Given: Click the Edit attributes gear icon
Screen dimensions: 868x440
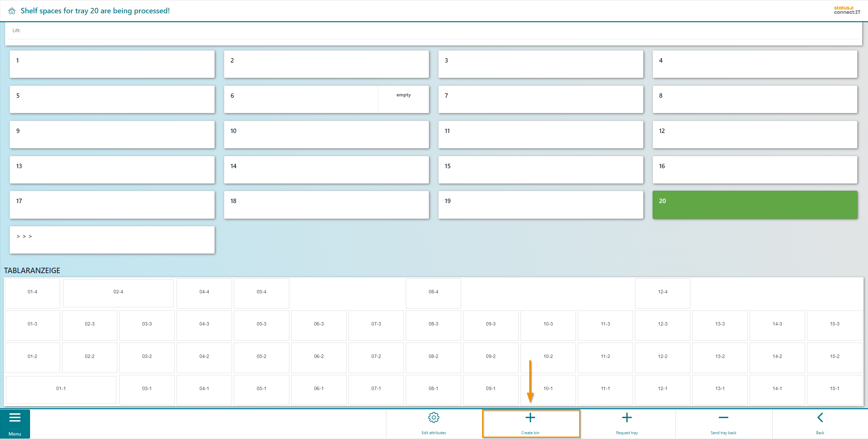Looking at the screenshot, I should coord(433,417).
